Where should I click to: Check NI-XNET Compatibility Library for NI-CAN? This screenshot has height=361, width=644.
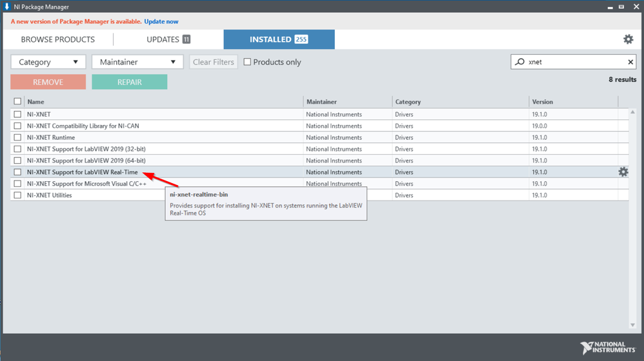point(17,126)
